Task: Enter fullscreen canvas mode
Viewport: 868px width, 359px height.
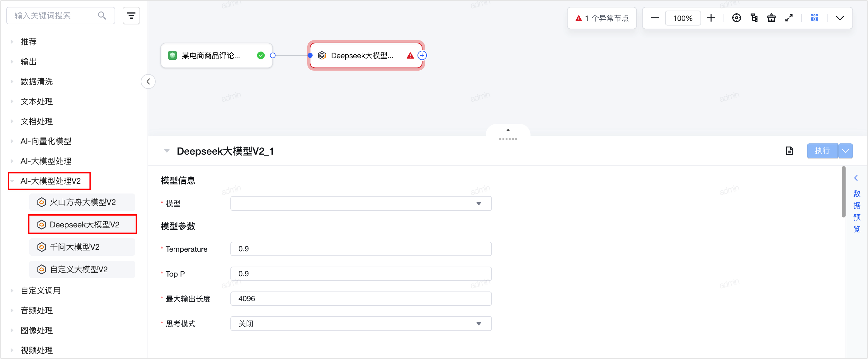Action: point(789,18)
